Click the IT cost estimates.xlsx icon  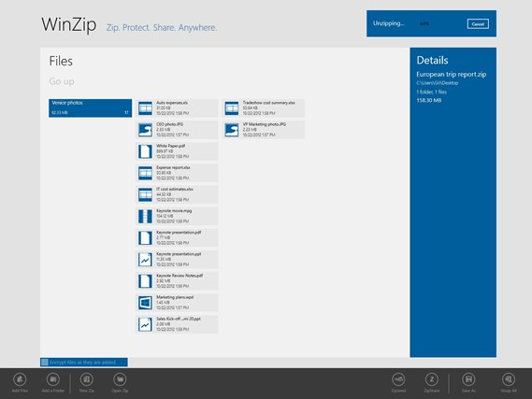pos(145,195)
